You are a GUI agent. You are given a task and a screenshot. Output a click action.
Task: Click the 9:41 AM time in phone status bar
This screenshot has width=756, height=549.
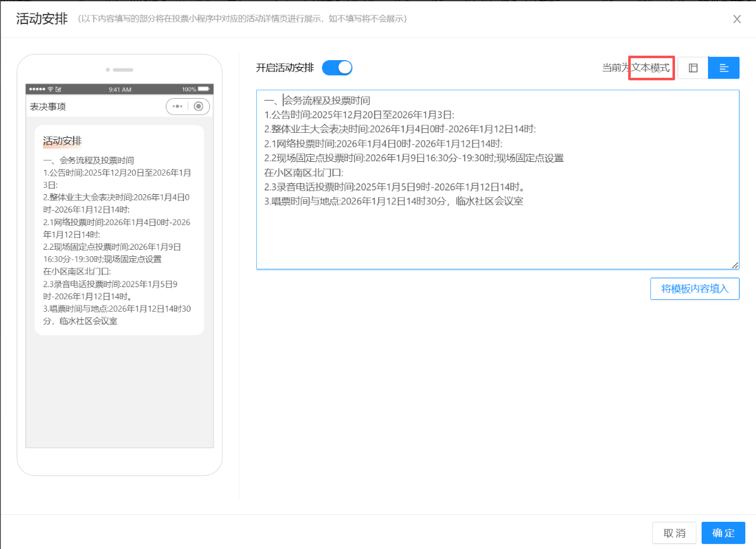(120, 89)
